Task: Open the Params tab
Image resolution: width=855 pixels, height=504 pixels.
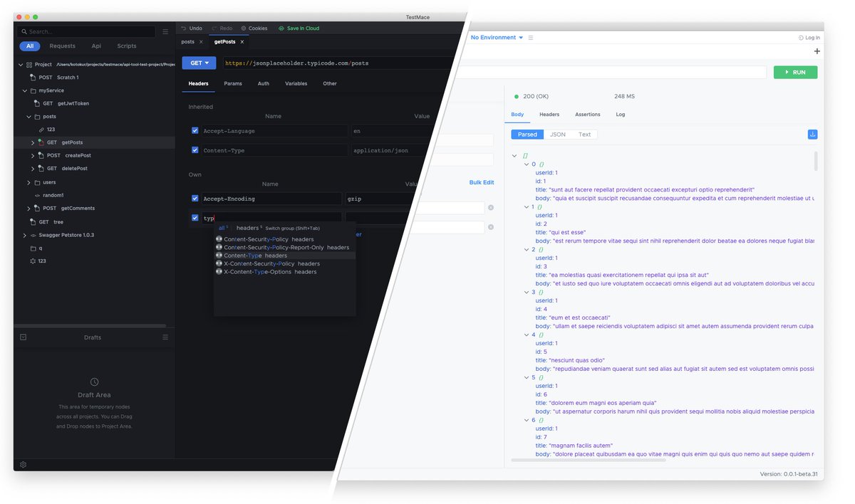Action: (233, 83)
